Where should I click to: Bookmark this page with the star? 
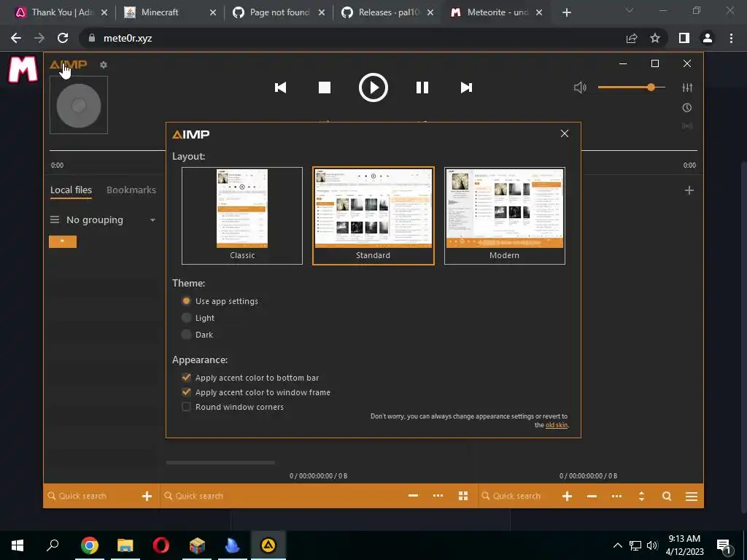[x=655, y=38]
